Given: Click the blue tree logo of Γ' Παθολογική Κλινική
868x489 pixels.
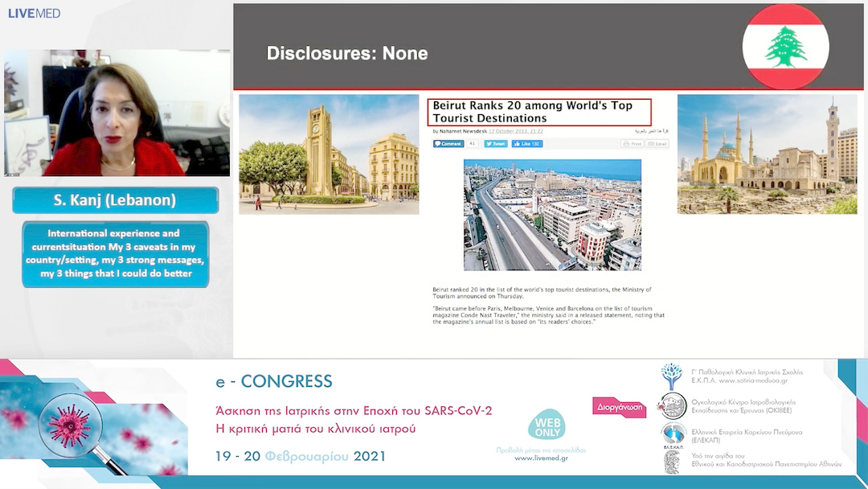Looking at the screenshot, I should pyautogui.click(x=672, y=376).
